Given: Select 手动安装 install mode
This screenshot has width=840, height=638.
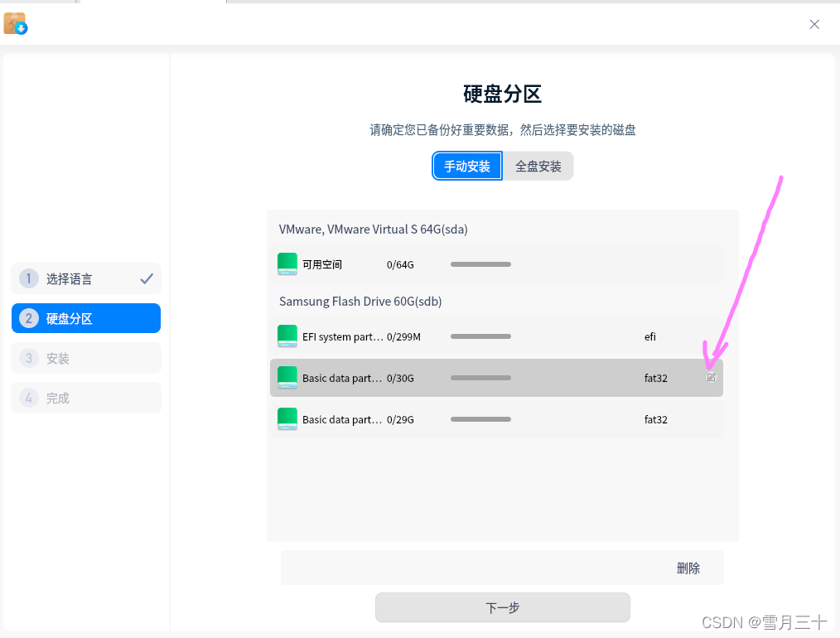Looking at the screenshot, I should click(467, 166).
